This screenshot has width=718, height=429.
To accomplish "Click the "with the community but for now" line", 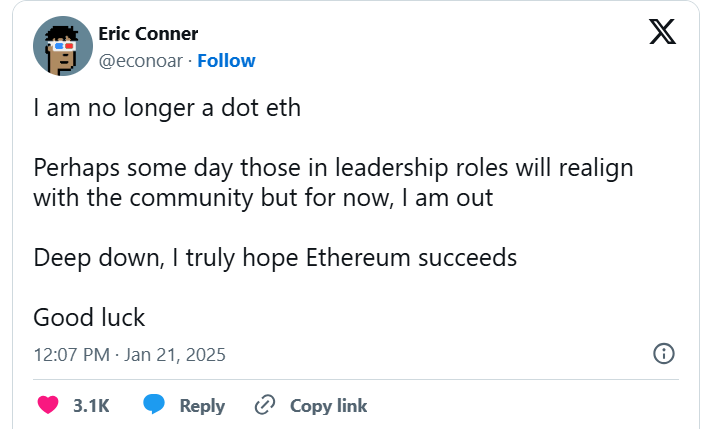I will pyautogui.click(x=263, y=197).
